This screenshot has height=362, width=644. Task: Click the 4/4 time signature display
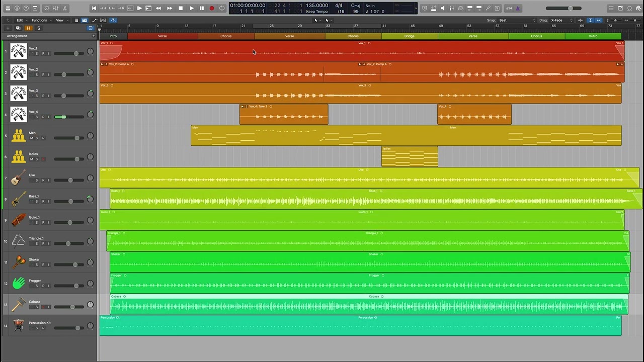coord(339,6)
